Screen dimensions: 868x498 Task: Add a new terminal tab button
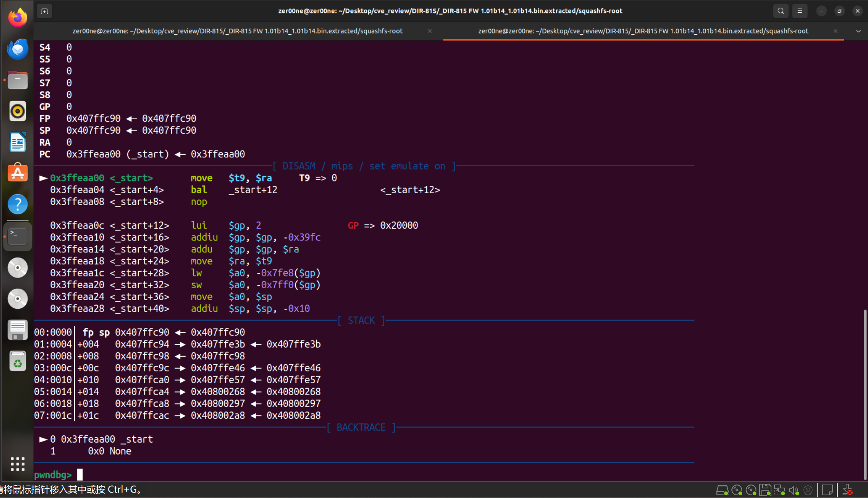coord(45,11)
